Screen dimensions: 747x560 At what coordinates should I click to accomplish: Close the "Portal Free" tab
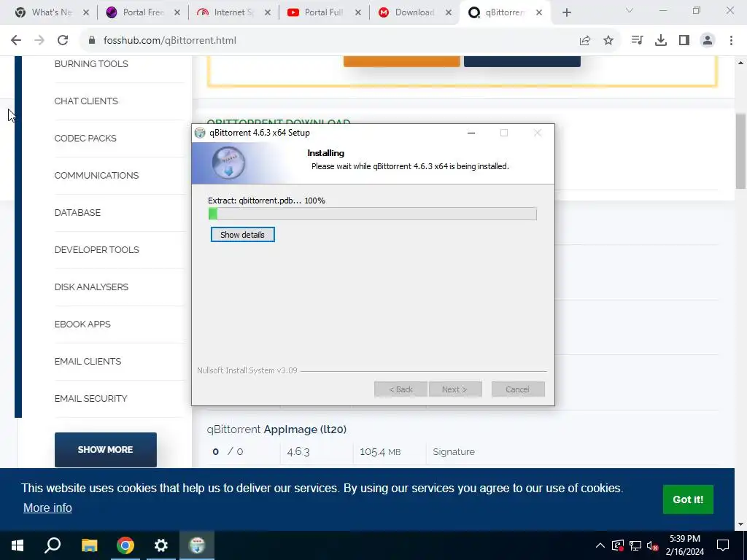(x=177, y=12)
